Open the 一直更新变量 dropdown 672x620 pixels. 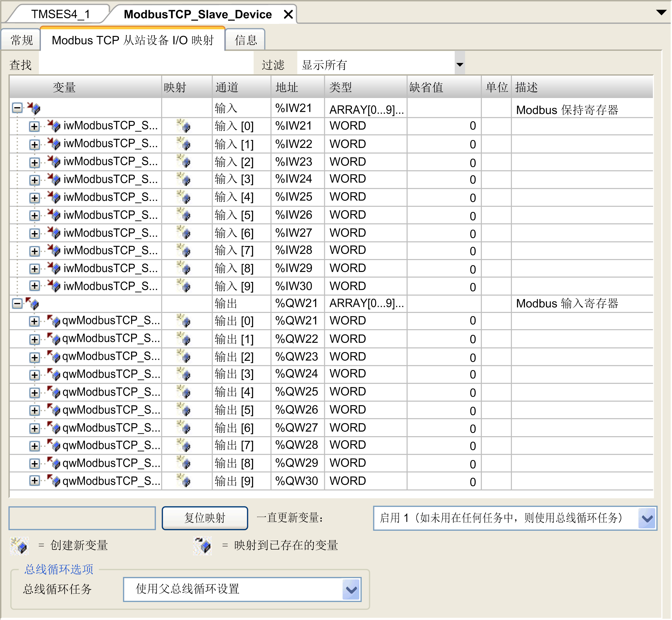647,518
